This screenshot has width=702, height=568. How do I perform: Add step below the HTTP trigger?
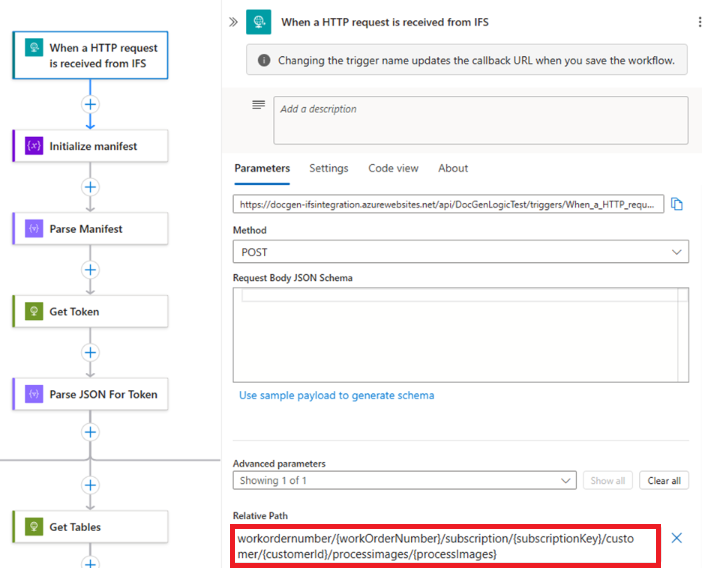click(91, 104)
